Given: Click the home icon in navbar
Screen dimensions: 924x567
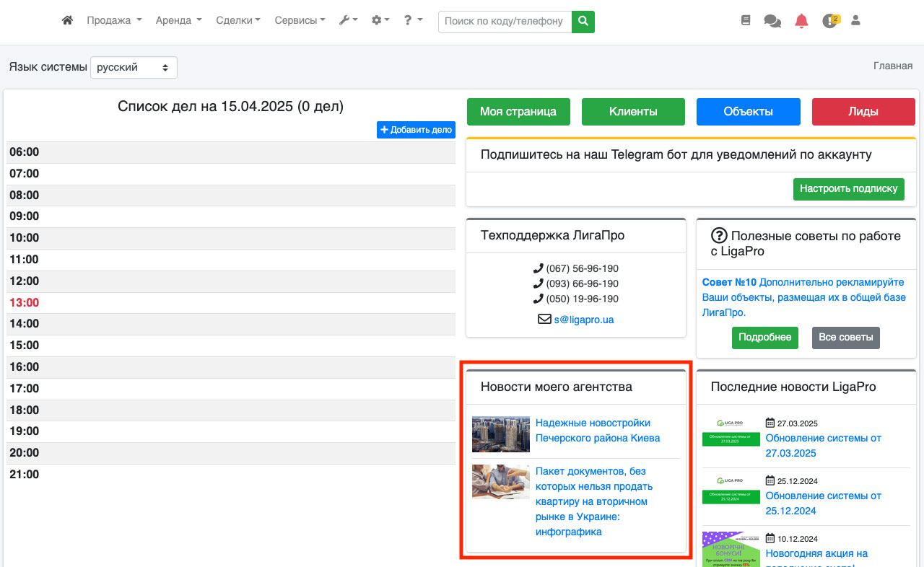Looking at the screenshot, I should point(67,21).
